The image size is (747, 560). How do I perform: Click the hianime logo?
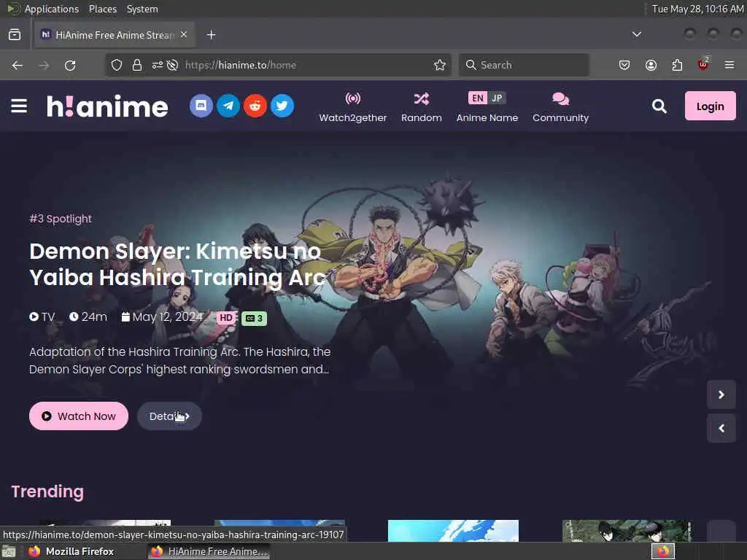click(107, 106)
